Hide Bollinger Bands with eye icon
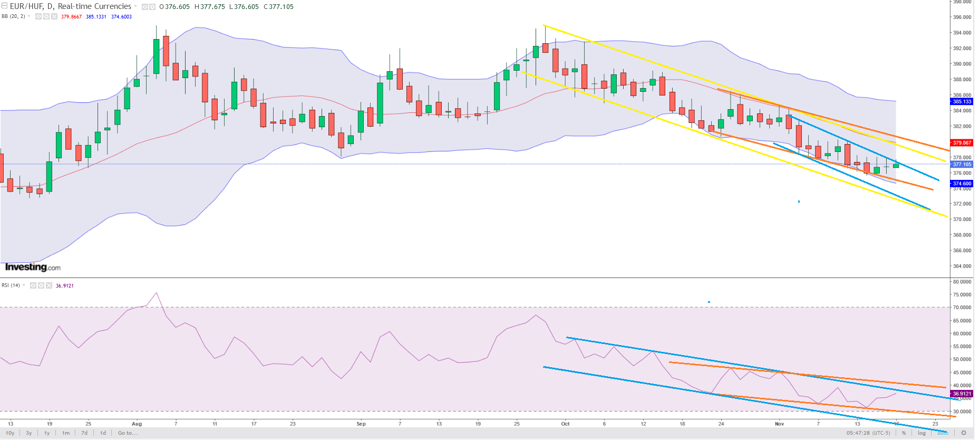The height and width of the screenshot is (440, 980). click(38, 17)
